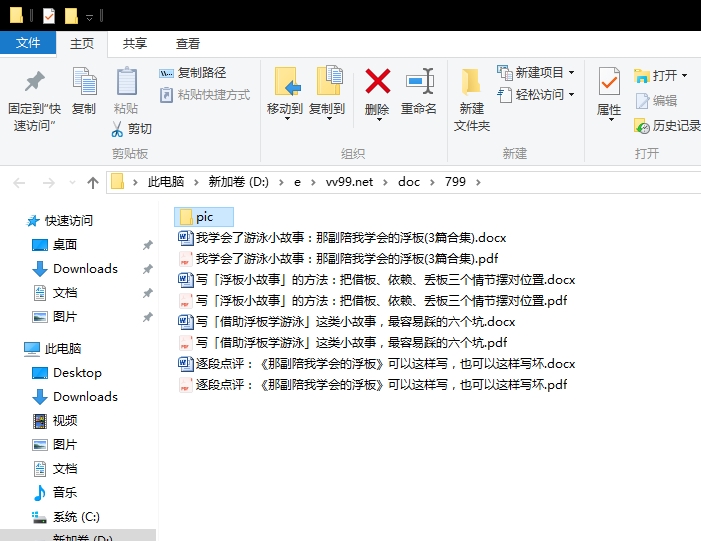This screenshot has height=541, width=701.
Task: Open 视频 under This PC
Action: pos(55,420)
